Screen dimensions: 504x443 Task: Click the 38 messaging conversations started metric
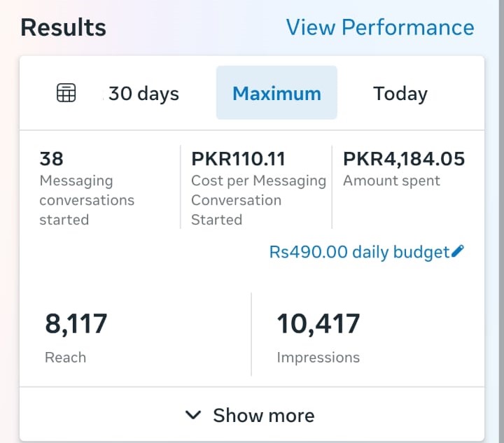[x=51, y=159]
